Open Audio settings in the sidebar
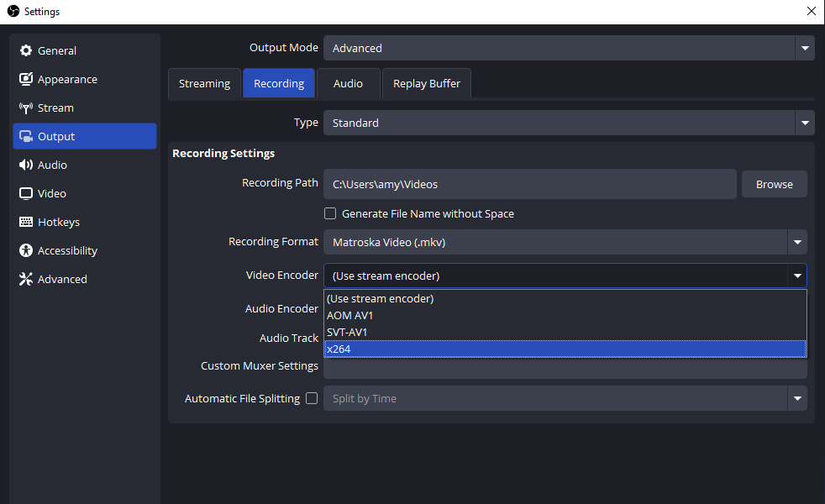This screenshot has width=825, height=504. [85, 165]
